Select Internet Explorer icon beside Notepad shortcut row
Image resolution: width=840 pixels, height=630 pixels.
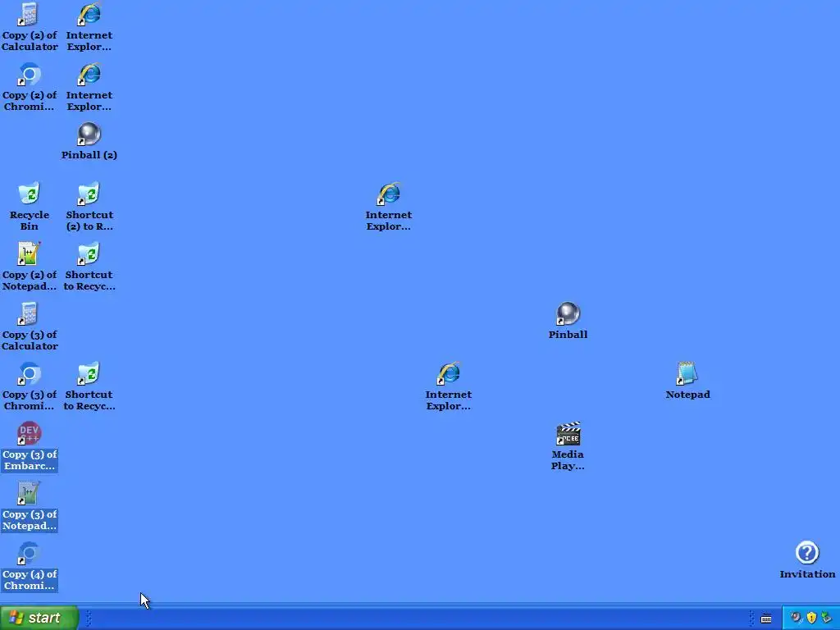coord(449,387)
